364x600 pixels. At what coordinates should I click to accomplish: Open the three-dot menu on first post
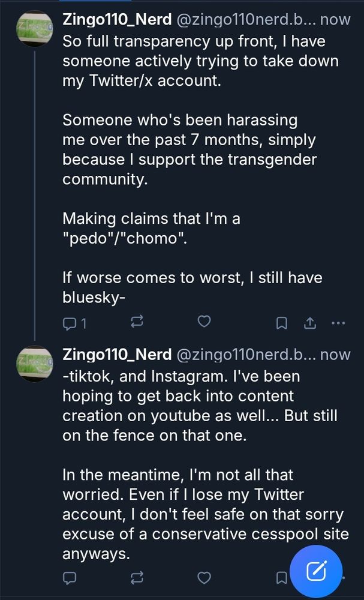click(338, 323)
